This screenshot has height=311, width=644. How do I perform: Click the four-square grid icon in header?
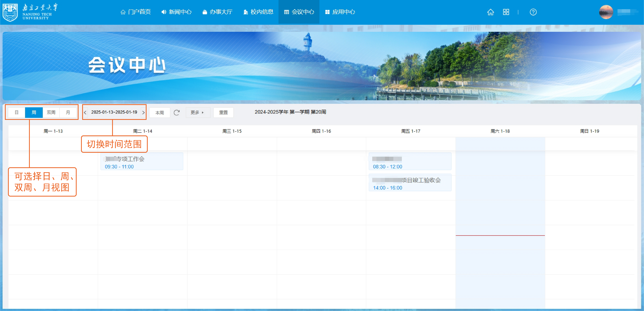pyautogui.click(x=506, y=12)
